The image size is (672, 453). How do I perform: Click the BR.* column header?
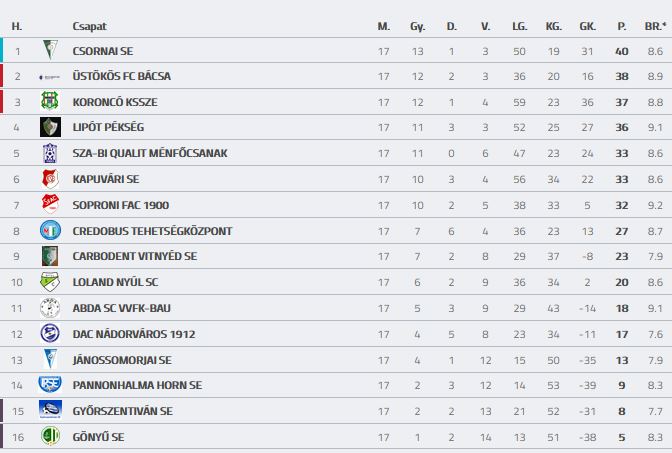(x=653, y=25)
